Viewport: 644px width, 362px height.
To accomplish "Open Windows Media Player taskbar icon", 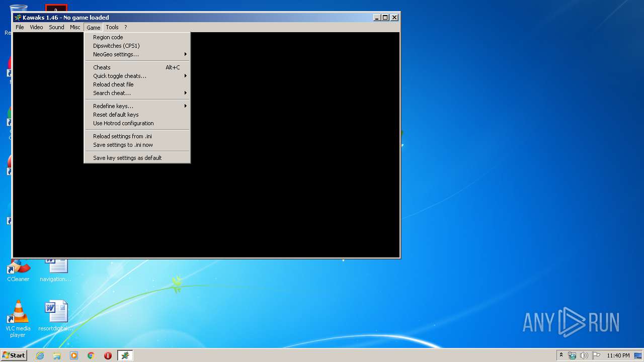I will click(74, 355).
